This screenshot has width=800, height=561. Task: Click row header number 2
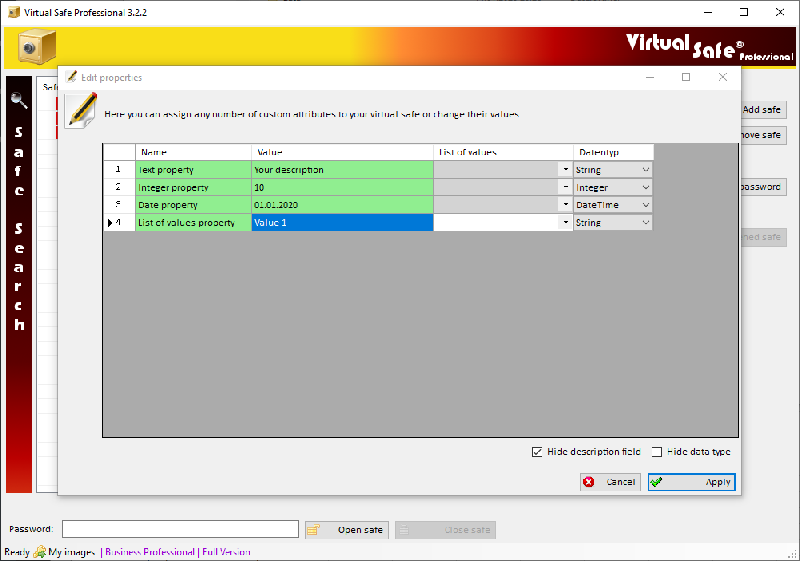coord(119,187)
